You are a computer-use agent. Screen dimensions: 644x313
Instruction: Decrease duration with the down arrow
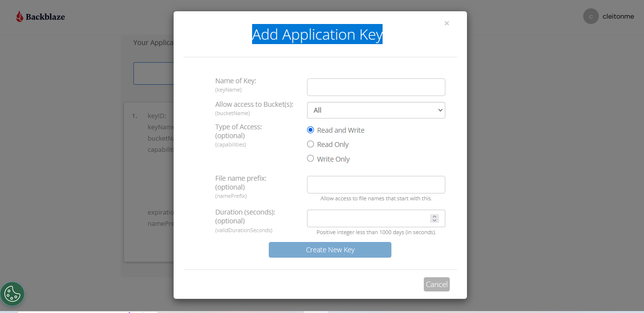coord(434,221)
